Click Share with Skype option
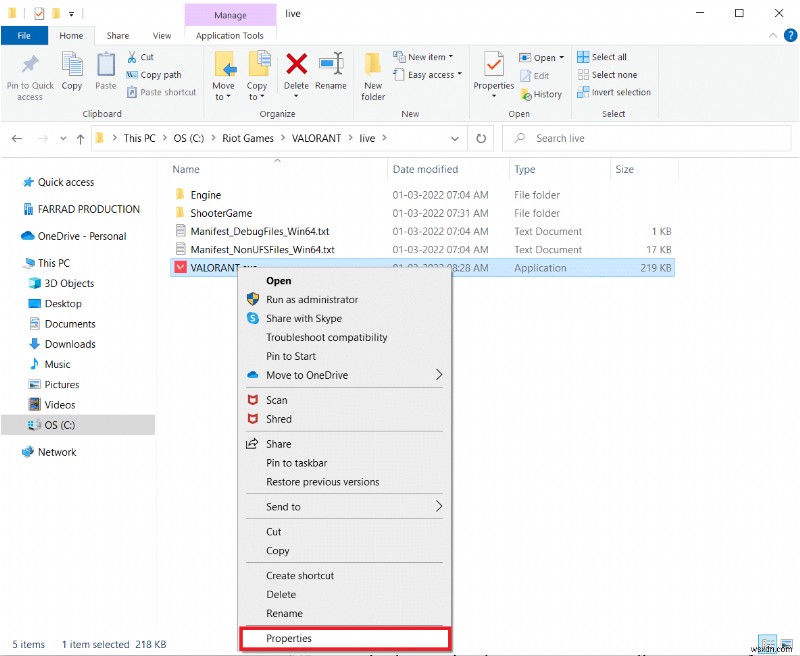800x656 pixels. (x=303, y=318)
